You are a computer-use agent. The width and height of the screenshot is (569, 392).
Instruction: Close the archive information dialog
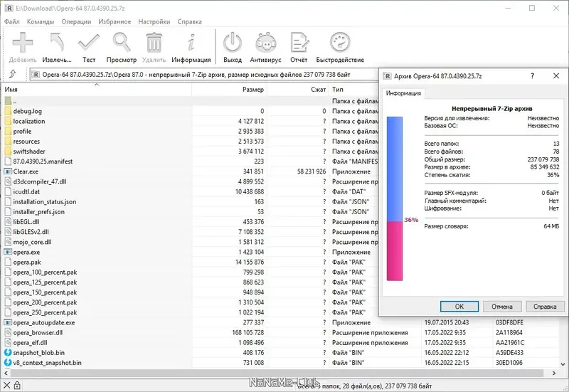pyautogui.click(x=556, y=76)
